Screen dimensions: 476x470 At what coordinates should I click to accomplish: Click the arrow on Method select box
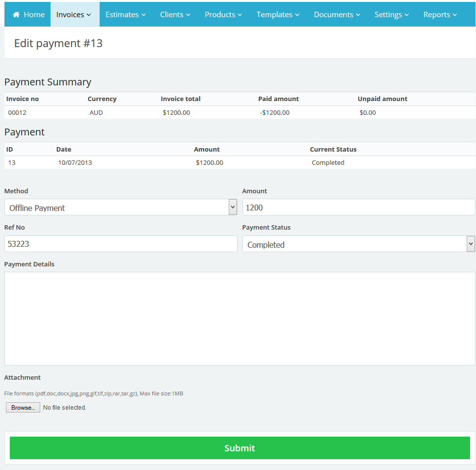point(233,208)
